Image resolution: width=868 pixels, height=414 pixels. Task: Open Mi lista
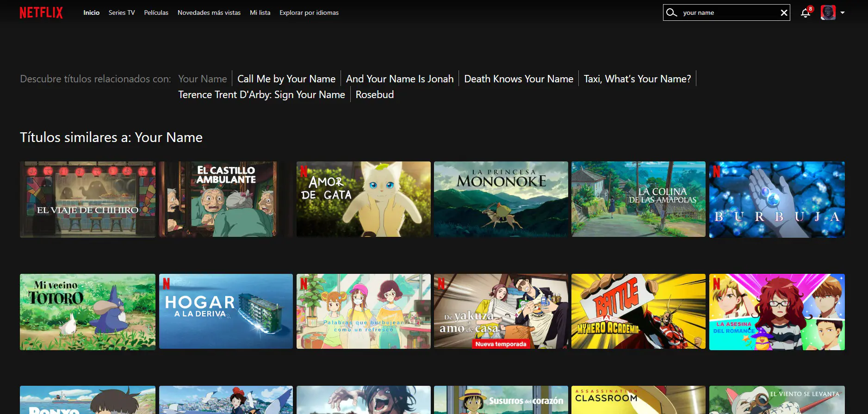260,12
